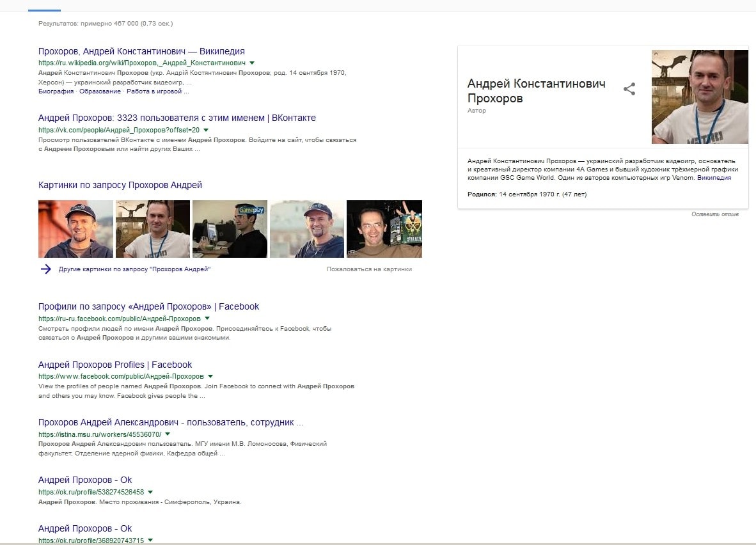Image resolution: width=756 pixels, height=545 pixels.
Task: Click the Родился: 14 сентября 1970 г. line
Action: coord(527,194)
